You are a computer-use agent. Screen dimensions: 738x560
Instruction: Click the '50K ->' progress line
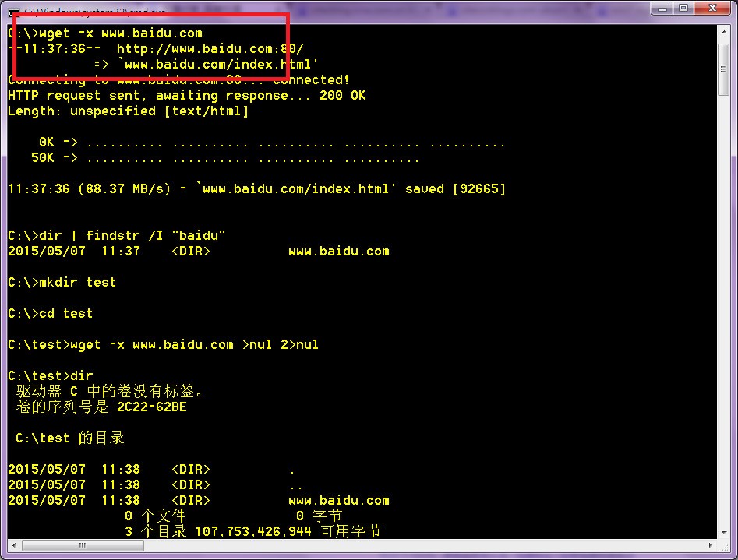pos(225,158)
